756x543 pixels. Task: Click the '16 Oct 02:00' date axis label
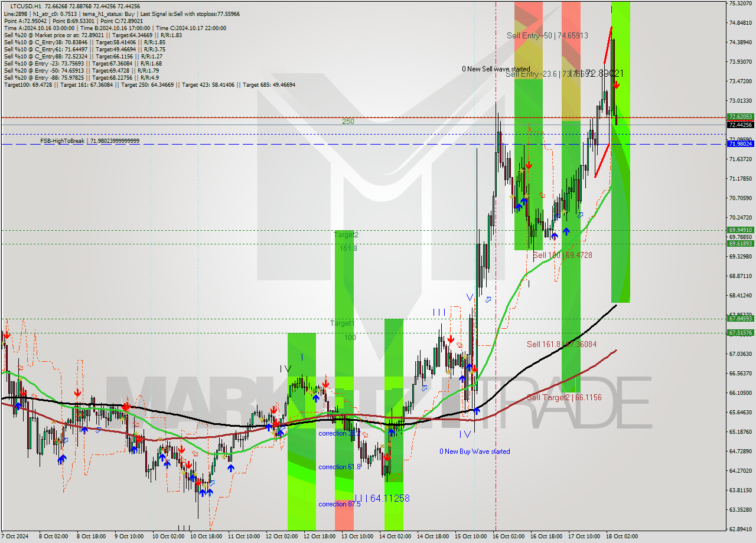[x=508, y=537]
